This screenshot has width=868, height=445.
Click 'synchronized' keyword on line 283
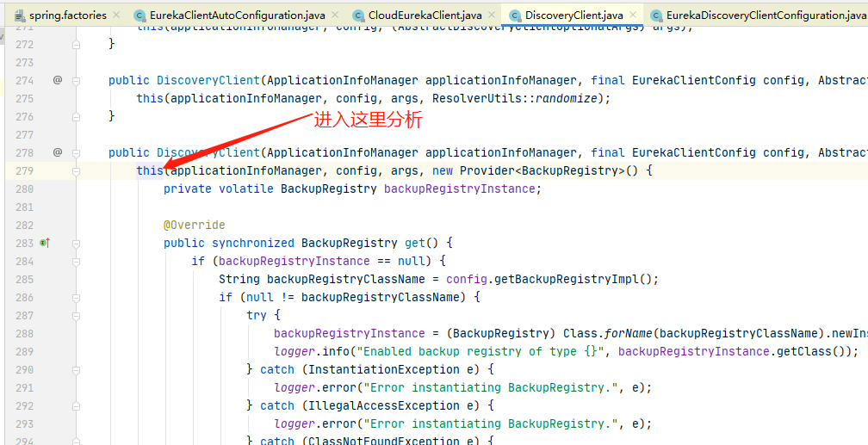[253, 243]
